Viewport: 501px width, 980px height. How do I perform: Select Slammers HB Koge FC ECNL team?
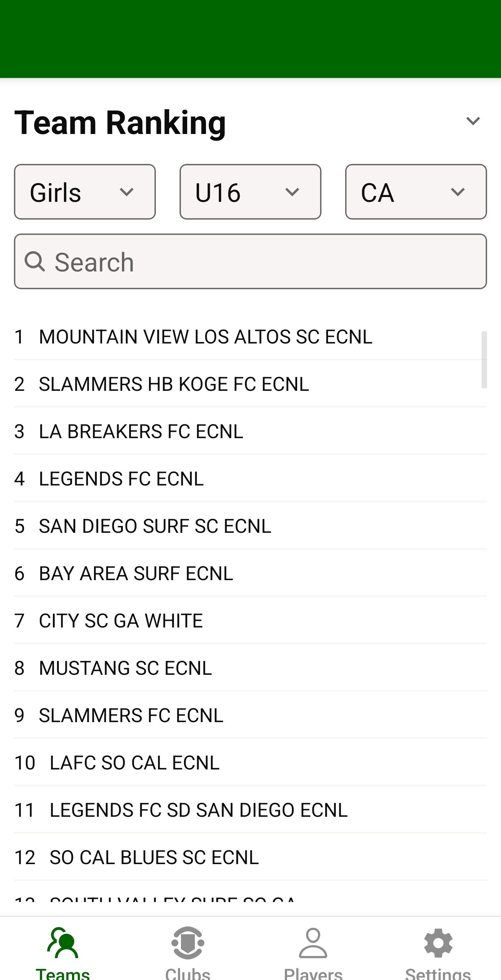tap(174, 384)
